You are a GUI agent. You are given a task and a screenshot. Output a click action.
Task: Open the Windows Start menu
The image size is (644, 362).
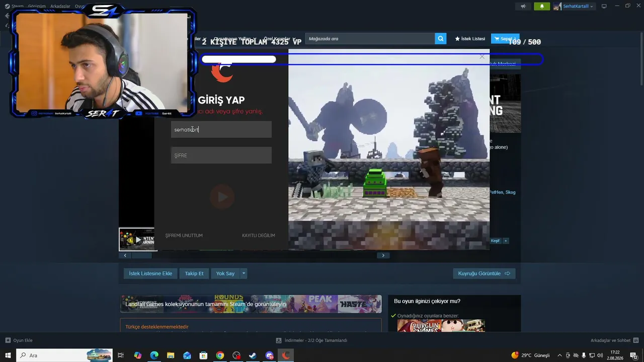pos(8,355)
